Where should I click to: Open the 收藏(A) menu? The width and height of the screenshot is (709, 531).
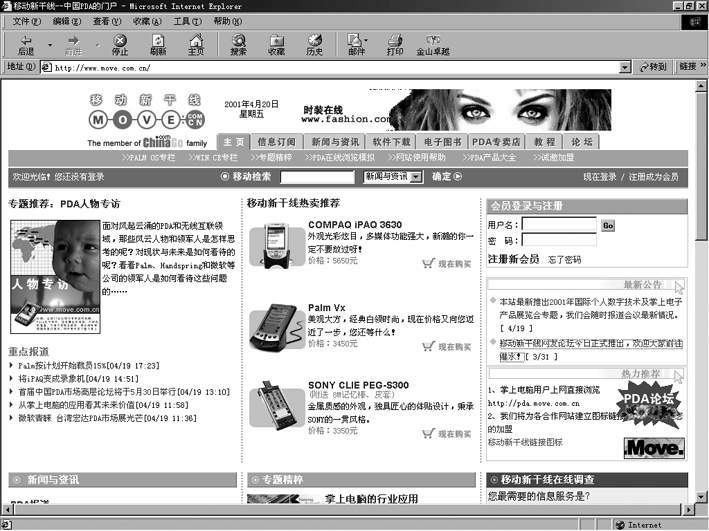pos(147,21)
